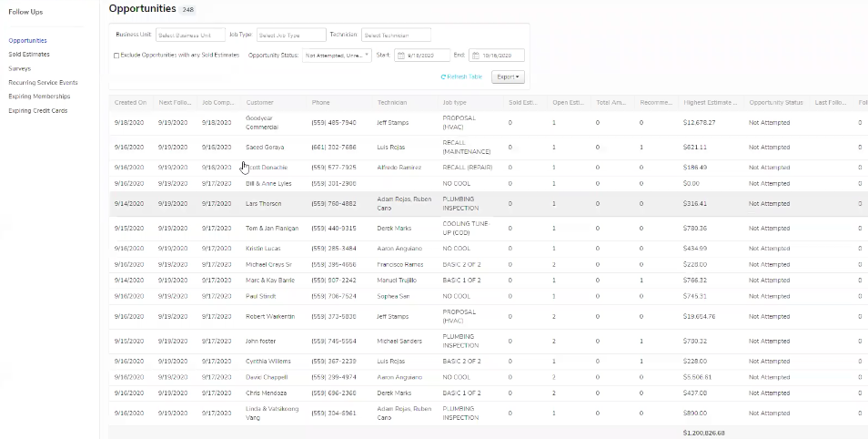868x439 pixels.
Task: Select customer Paul Stindt
Action: (260, 297)
